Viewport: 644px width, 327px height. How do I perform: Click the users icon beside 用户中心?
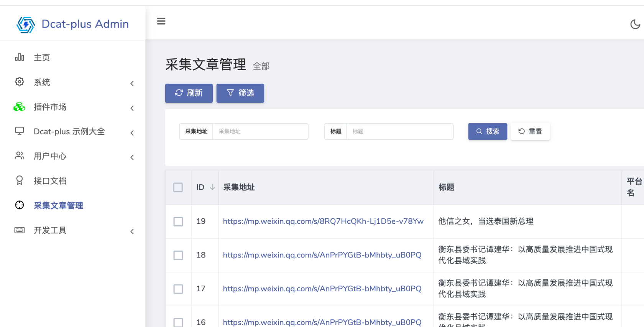click(x=20, y=156)
